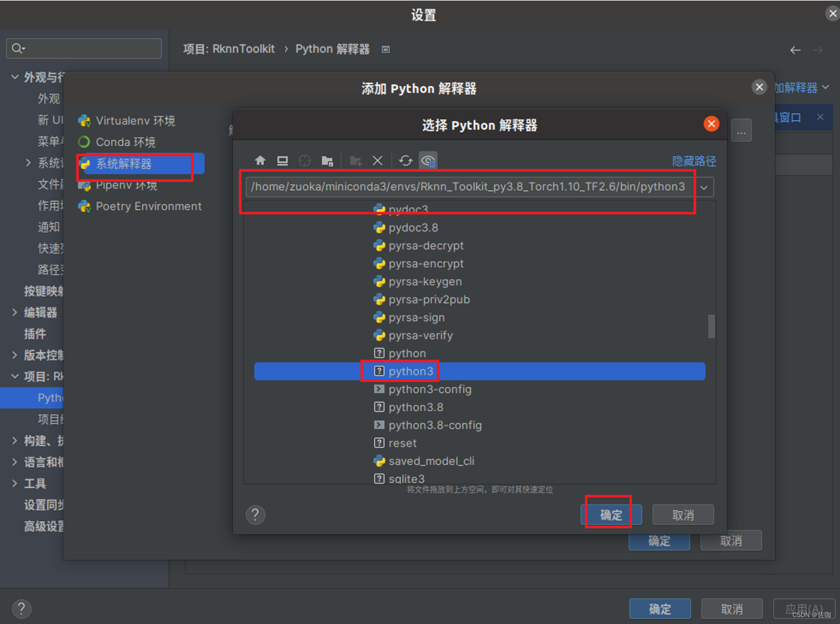Click 确定 at bottom of Settings window

tap(660, 609)
